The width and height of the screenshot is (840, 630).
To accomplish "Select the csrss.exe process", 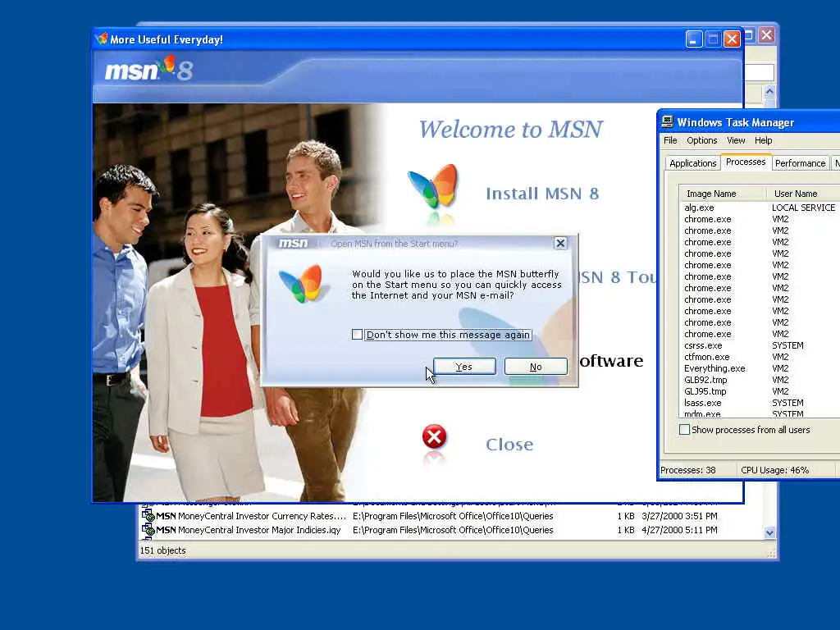I will (x=703, y=345).
